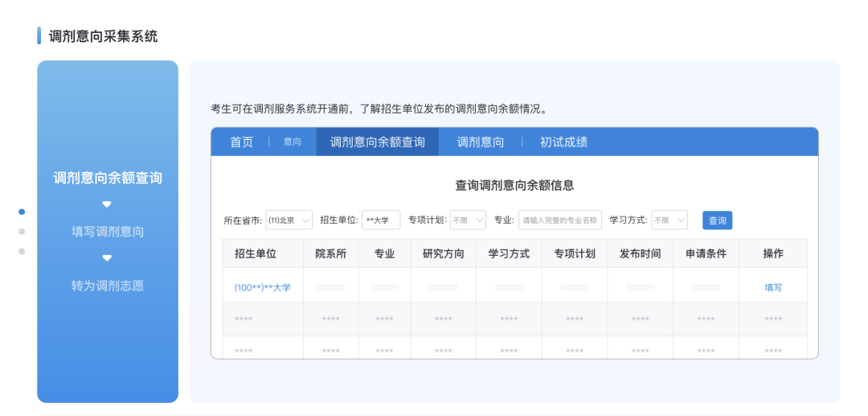Click the heart icon below 填写调剂意向
Viewport: 868px width, 416px height.
(x=107, y=258)
